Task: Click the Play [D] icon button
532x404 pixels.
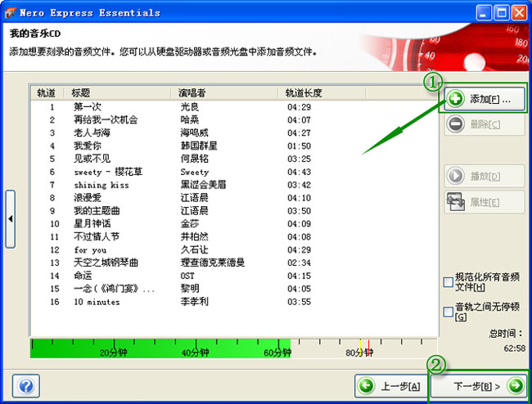Action: tap(455, 176)
